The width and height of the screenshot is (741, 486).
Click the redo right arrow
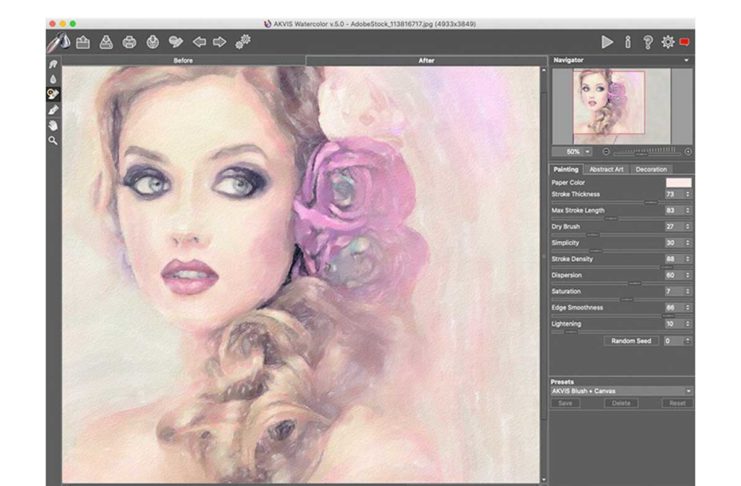(x=219, y=42)
